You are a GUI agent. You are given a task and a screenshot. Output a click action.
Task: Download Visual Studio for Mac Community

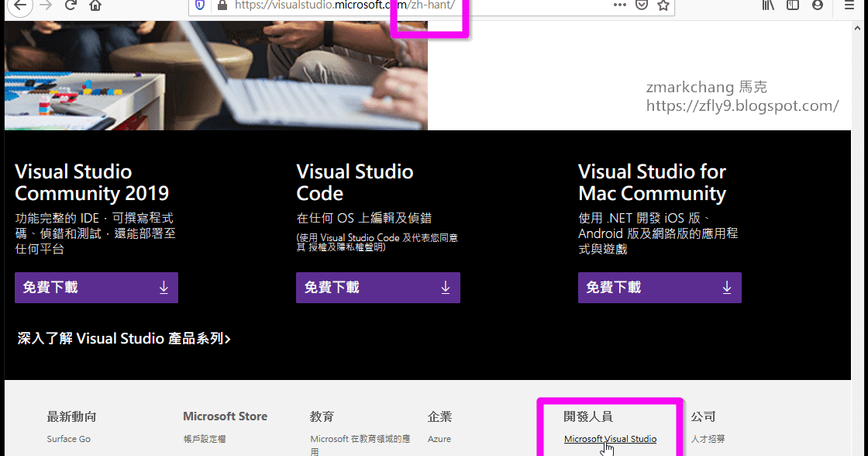point(660,288)
